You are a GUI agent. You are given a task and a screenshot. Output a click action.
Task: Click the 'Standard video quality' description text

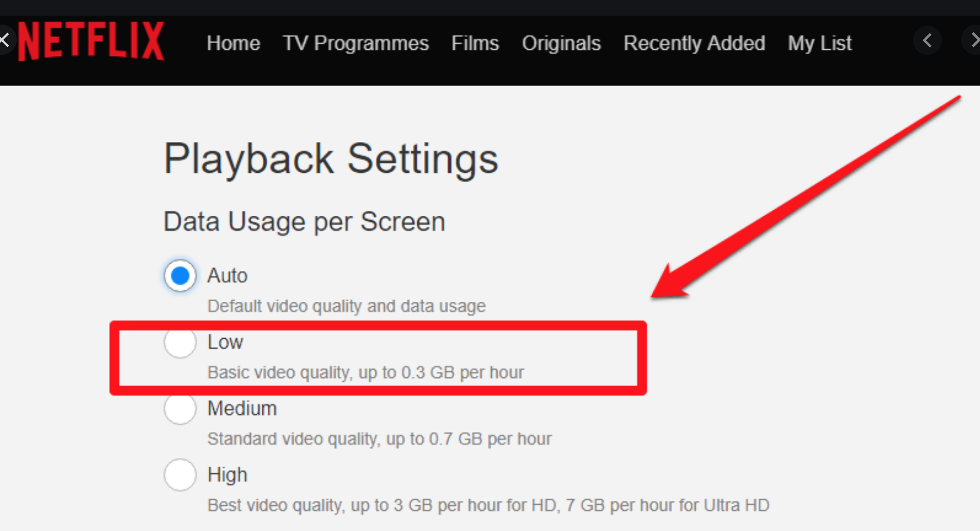[x=379, y=439]
